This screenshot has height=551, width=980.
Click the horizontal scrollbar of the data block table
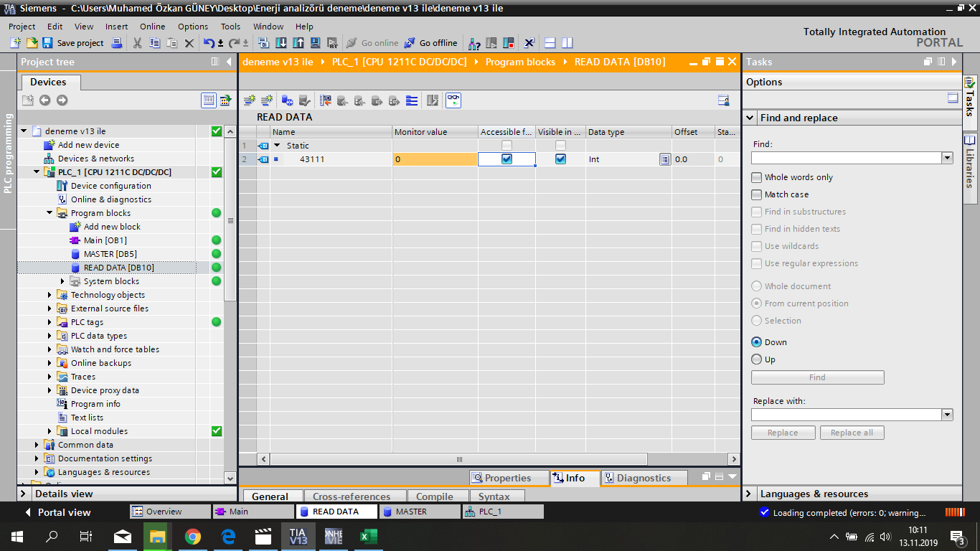458,459
